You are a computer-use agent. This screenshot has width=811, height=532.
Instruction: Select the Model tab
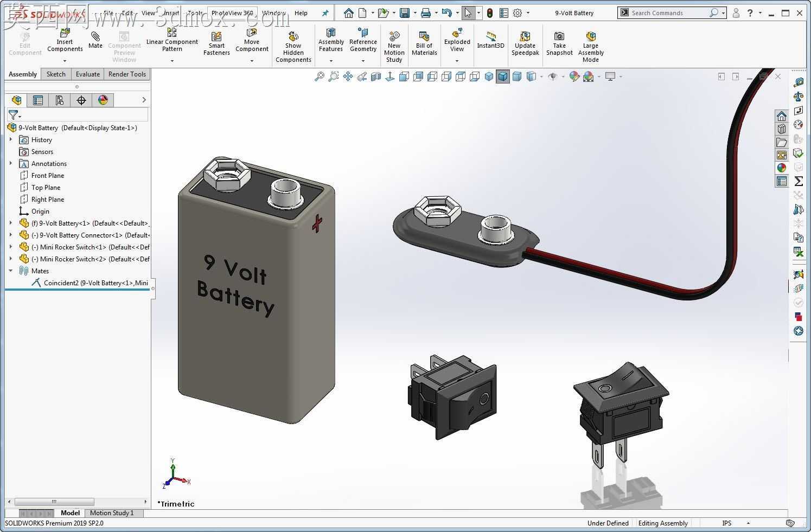[x=70, y=513]
